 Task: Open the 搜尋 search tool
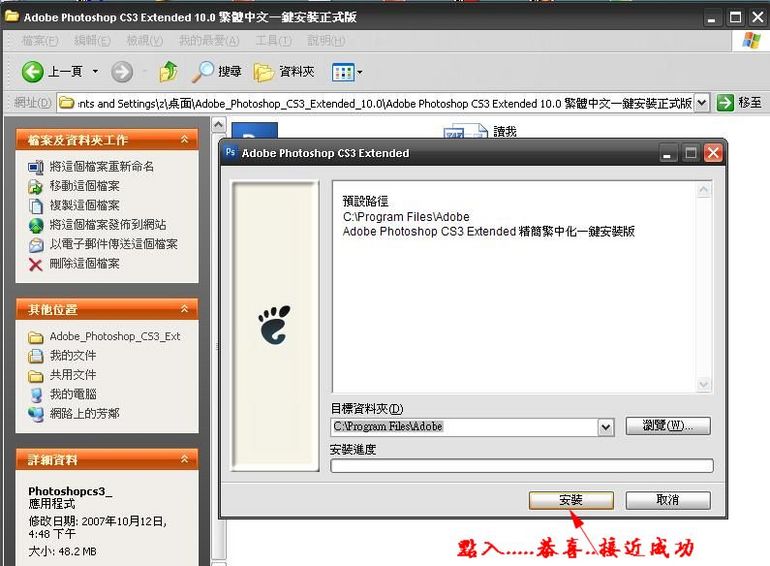click(x=217, y=72)
